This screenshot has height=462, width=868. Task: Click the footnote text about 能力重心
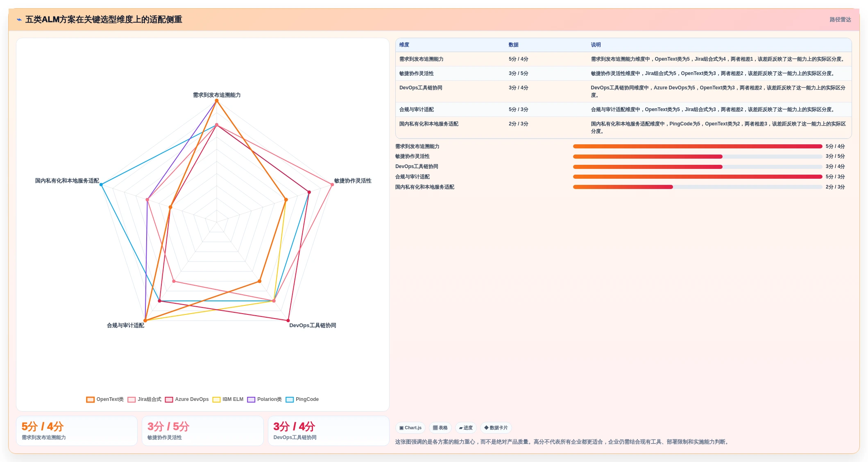coord(563,442)
